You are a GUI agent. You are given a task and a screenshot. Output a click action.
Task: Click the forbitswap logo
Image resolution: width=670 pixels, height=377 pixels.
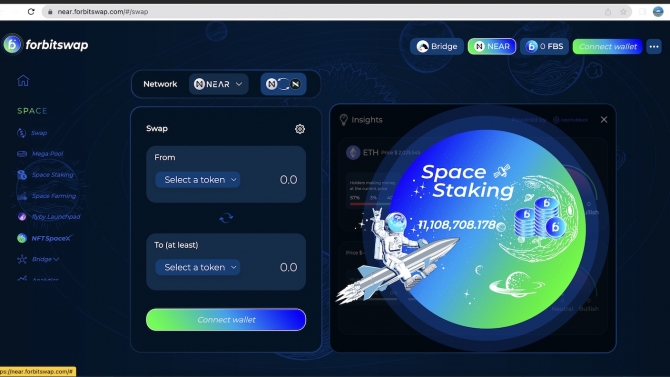46,44
